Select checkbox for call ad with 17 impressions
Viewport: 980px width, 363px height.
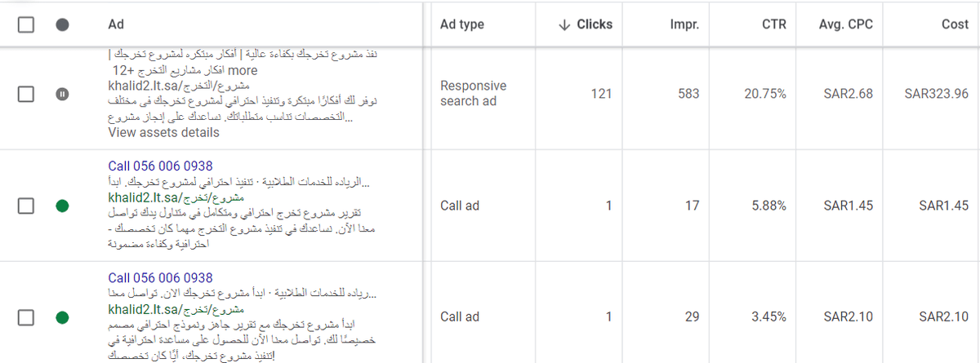(x=26, y=206)
